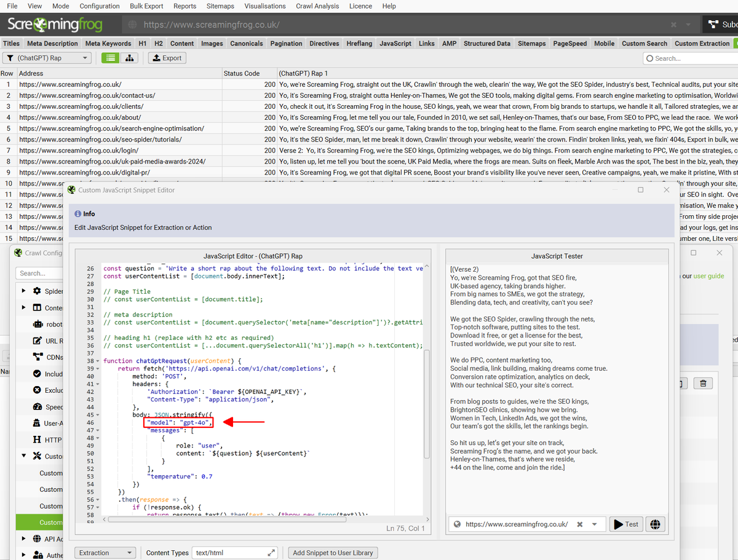Run the snippet with the Test button
738x560 pixels.
[625, 524]
